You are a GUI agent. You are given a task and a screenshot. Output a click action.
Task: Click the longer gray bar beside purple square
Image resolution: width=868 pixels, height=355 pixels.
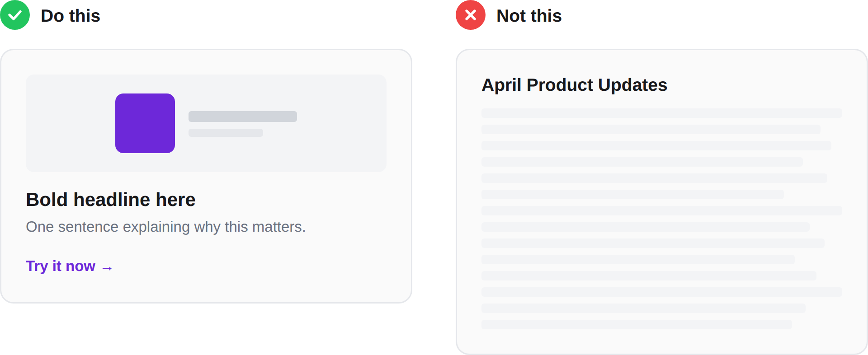coord(242,117)
